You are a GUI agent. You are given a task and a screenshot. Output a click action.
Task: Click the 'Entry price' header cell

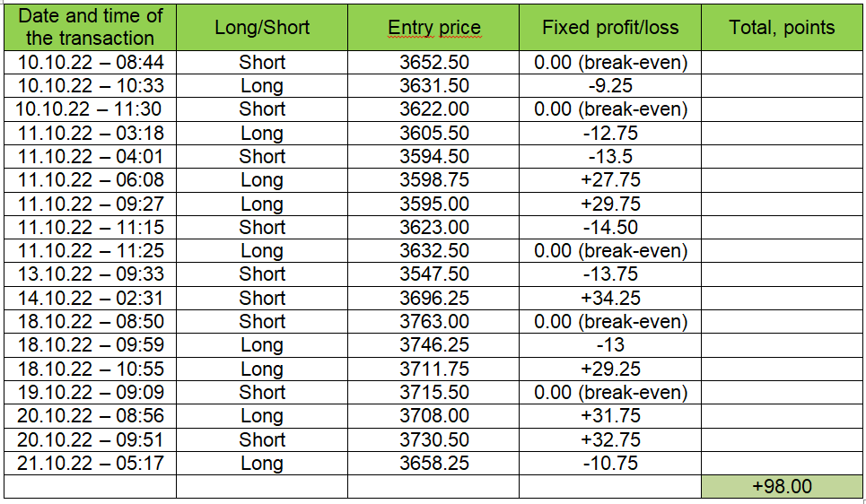coord(433,27)
